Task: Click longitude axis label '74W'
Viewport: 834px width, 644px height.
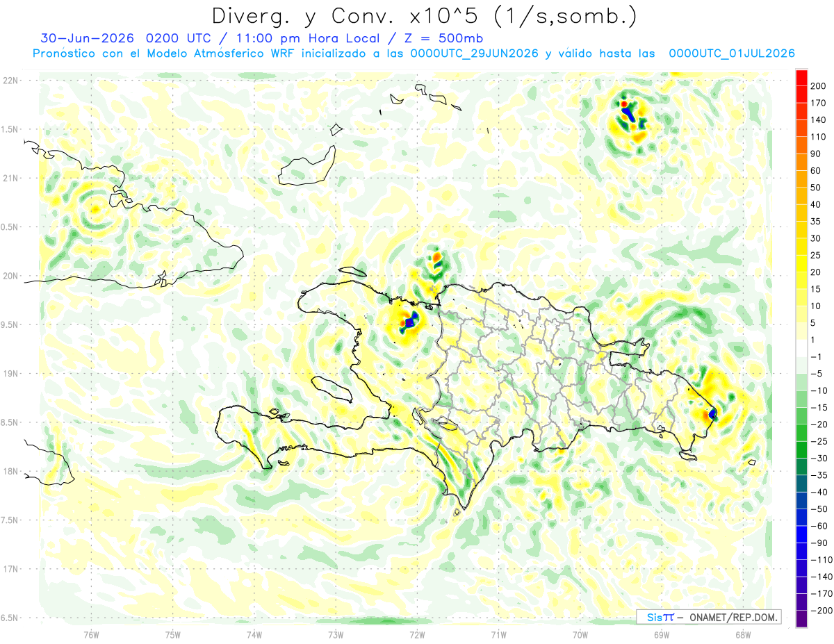Action: (x=254, y=634)
